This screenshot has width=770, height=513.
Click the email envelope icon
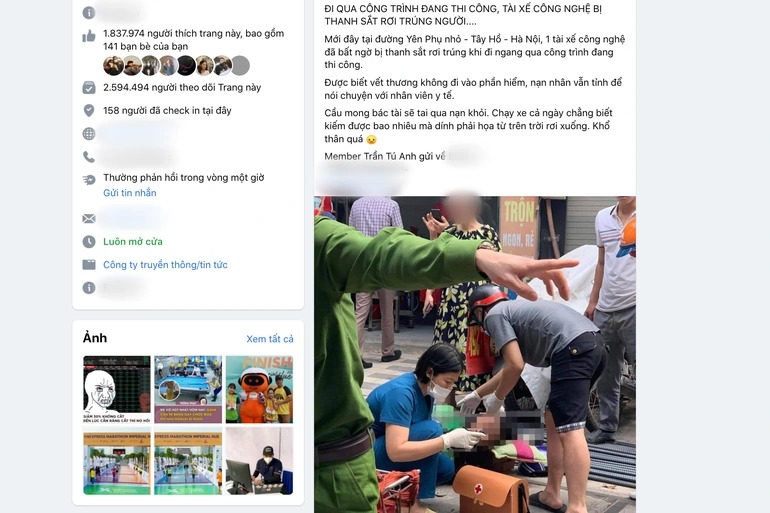click(89, 218)
